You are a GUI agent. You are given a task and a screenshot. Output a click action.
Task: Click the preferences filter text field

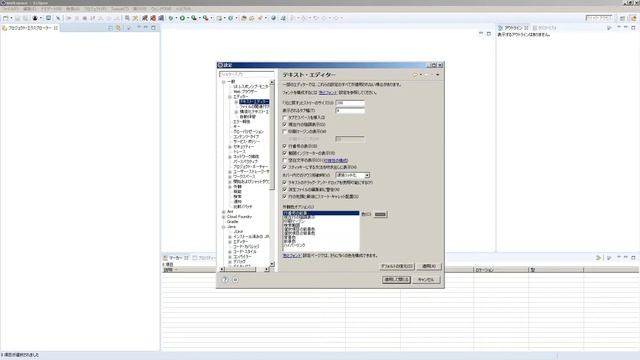click(x=247, y=75)
